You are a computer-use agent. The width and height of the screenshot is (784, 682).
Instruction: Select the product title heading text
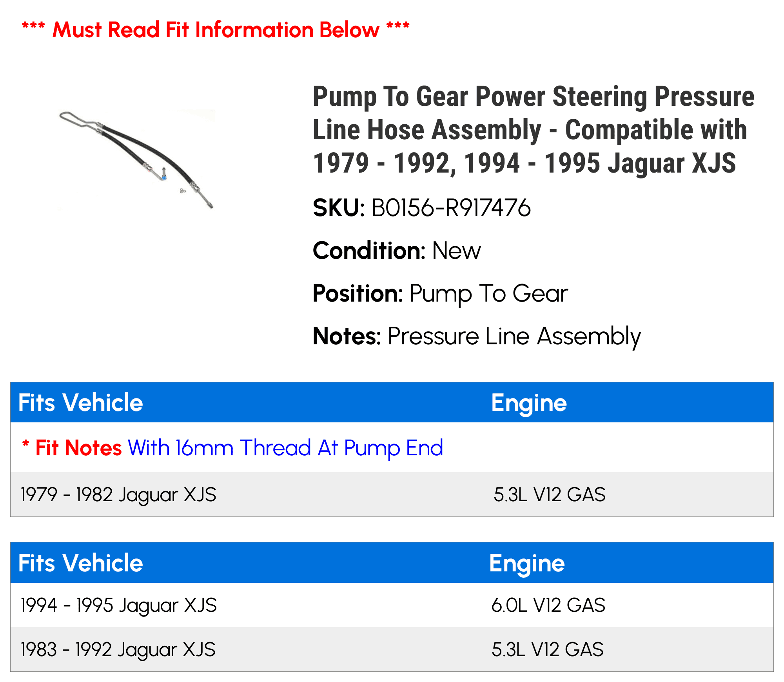534,130
